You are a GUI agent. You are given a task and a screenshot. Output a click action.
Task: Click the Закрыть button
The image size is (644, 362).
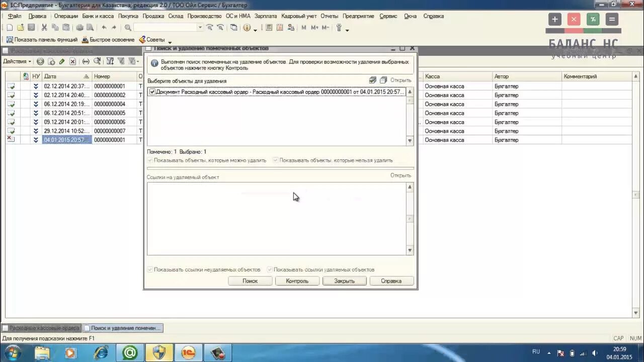[x=344, y=281]
